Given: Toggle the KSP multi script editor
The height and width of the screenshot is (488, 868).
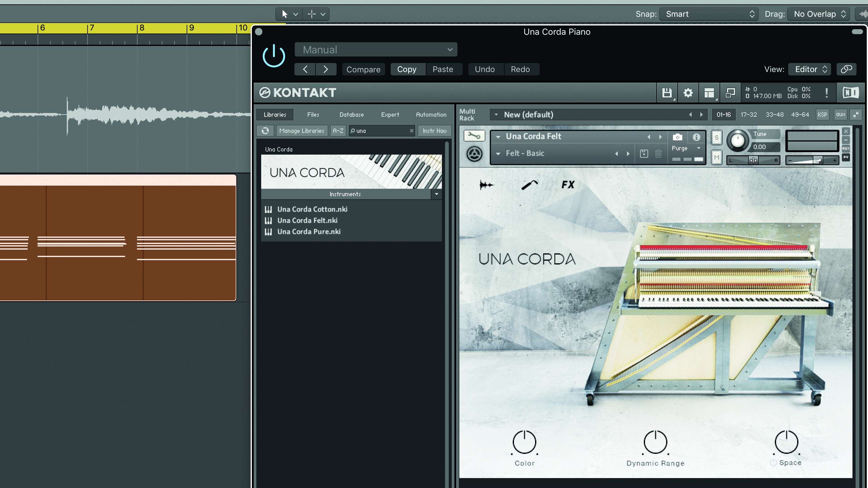Looking at the screenshot, I should [822, 115].
